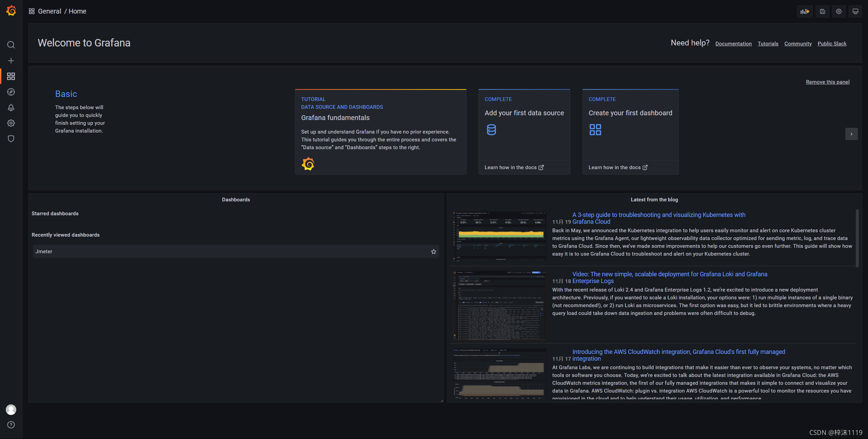The height and width of the screenshot is (439, 868).
Task: Open the Documentation help link
Action: pos(733,43)
